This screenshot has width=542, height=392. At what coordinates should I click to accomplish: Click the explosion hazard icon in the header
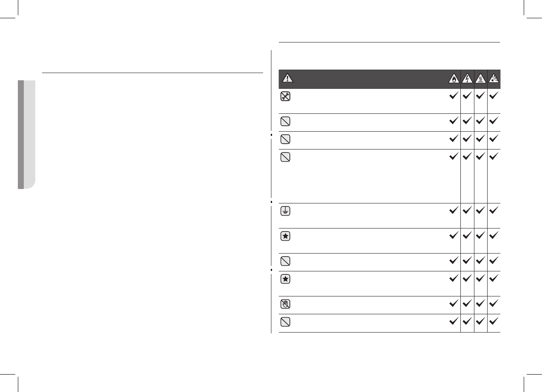[x=494, y=78]
